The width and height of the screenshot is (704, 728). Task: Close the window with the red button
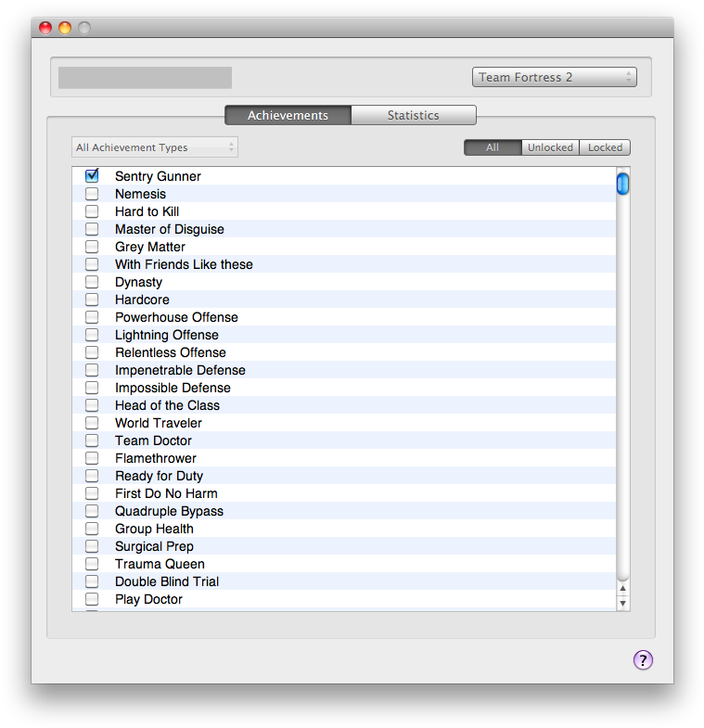point(45,28)
